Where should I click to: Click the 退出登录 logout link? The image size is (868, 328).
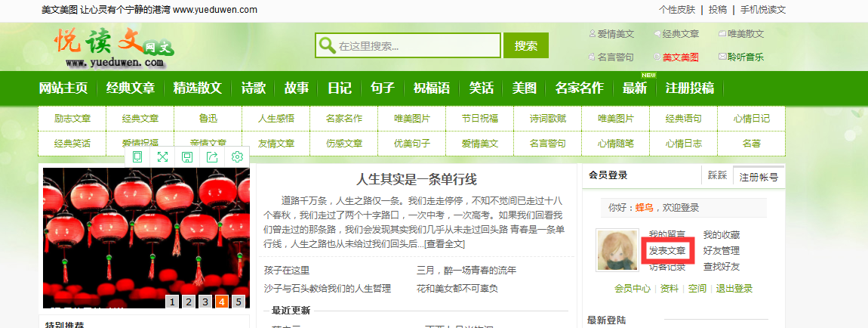pyautogui.click(x=734, y=288)
